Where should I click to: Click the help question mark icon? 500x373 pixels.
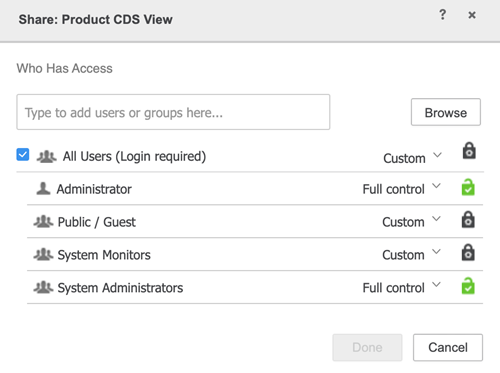click(x=442, y=15)
